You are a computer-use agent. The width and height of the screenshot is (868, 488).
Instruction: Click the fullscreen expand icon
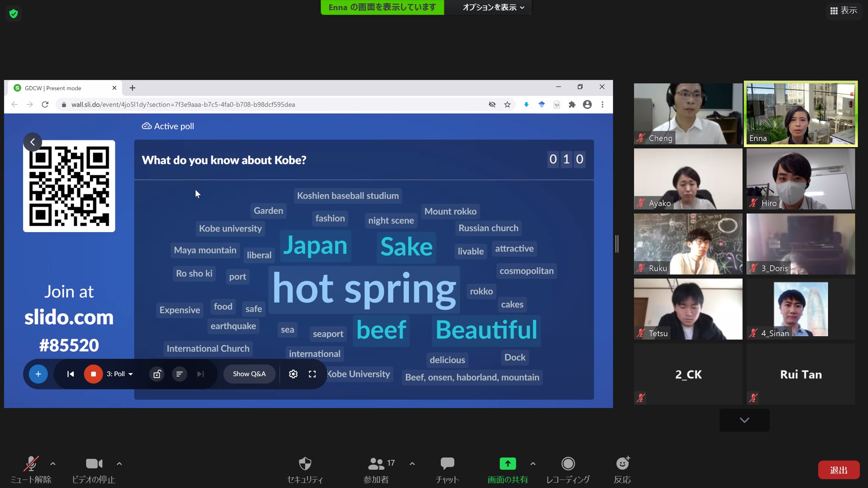click(312, 373)
